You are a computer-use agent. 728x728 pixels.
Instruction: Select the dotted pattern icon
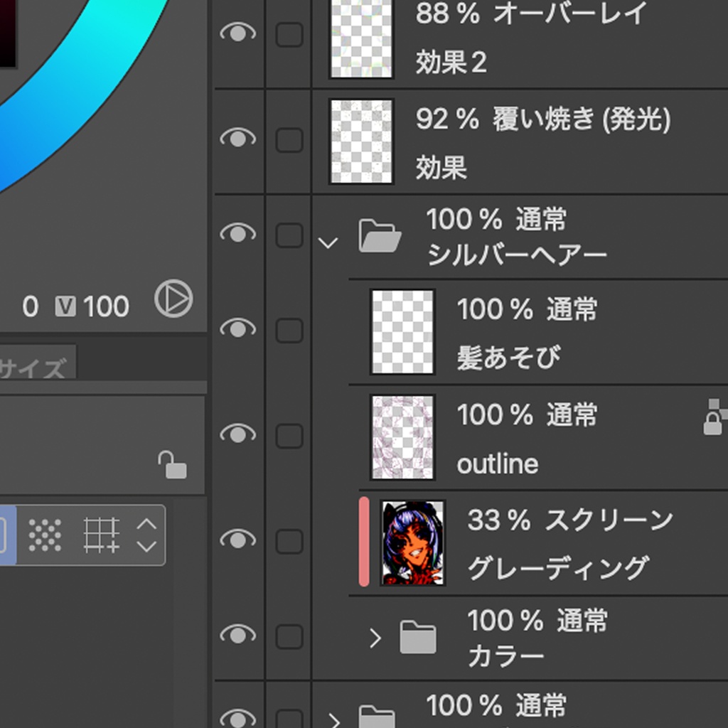pyautogui.click(x=45, y=535)
